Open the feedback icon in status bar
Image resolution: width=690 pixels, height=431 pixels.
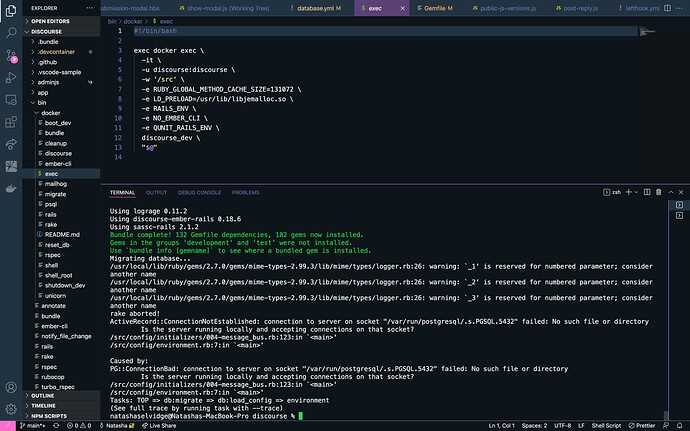tap(665, 426)
